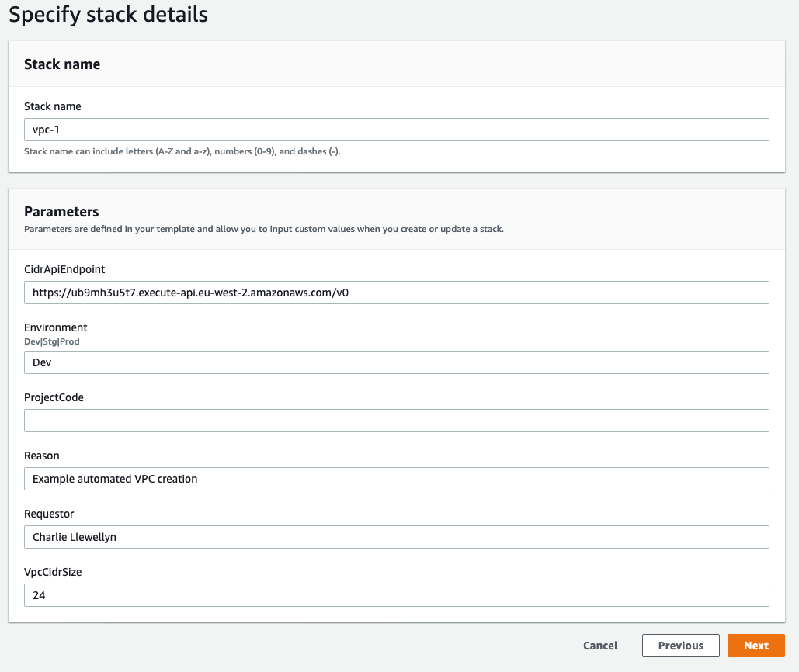
Task: Edit the Environment field containing Dev
Action: pyautogui.click(x=397, y=362)
